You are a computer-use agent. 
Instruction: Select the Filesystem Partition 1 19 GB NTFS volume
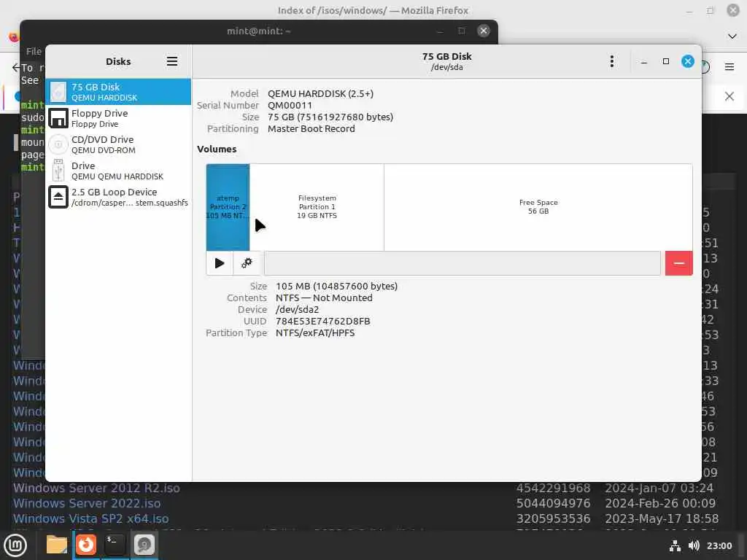coord(317,207)
